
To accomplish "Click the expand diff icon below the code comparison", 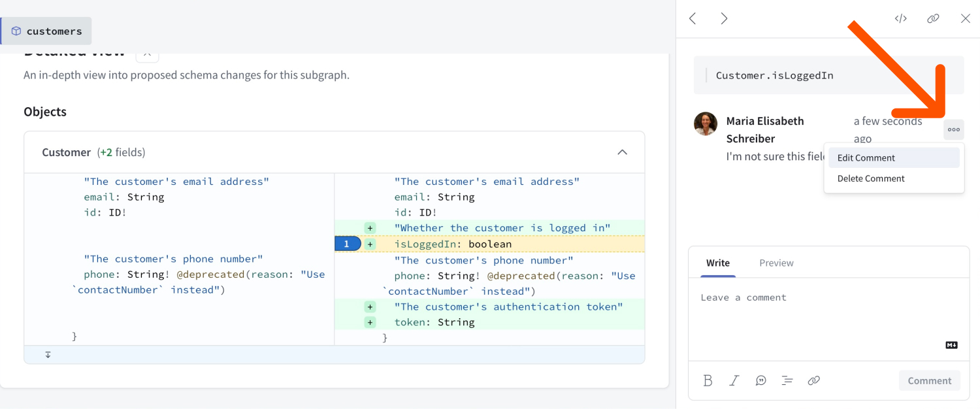I will click(48, 354).
